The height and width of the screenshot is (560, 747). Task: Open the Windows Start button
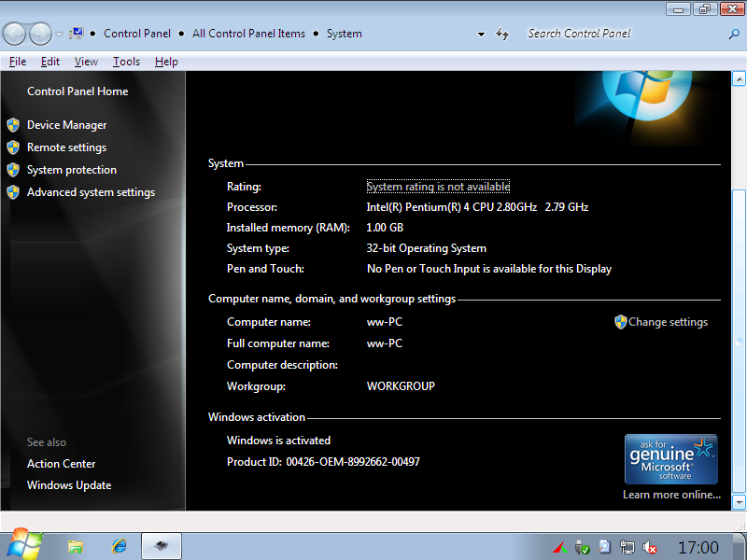tap(24, 544)
